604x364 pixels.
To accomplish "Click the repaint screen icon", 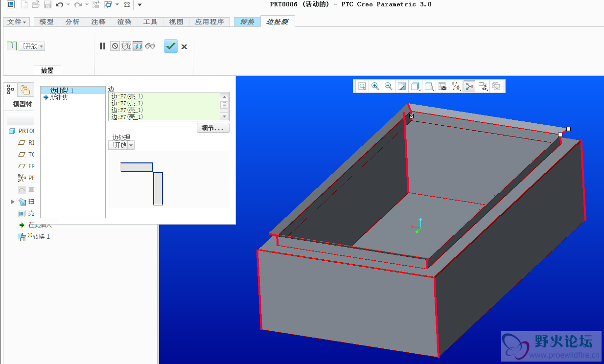I will pyautogui.click(x=402, y=86).
